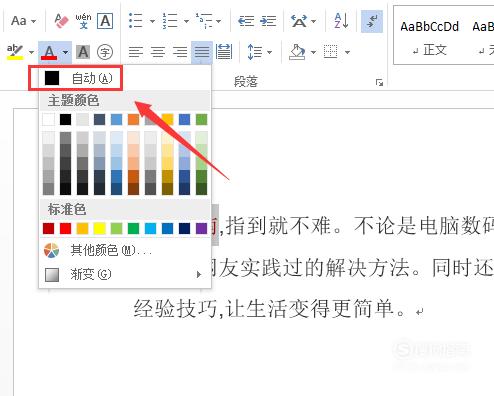
Task: Toggle Show/Hide paragraph marks
Action: click(x=372, y=21)
